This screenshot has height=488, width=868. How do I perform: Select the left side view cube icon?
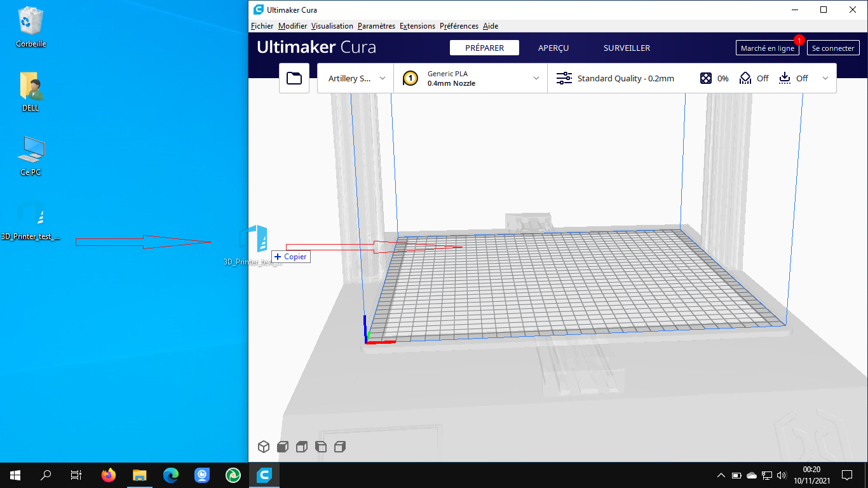pyautogui.click(x=321, y=447)
